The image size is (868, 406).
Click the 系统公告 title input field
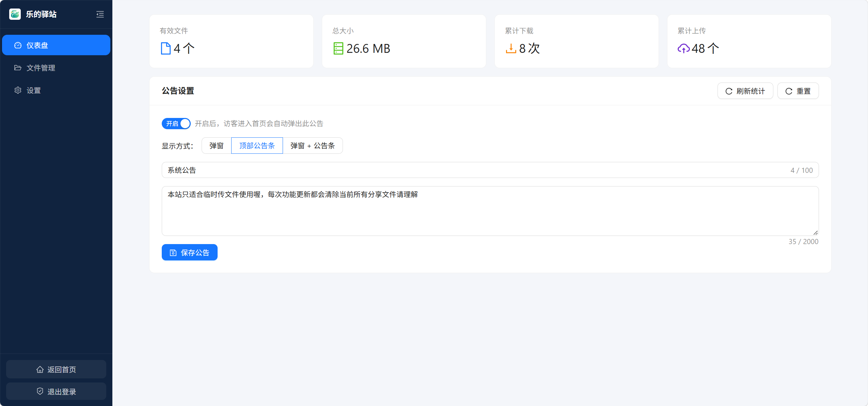click(490, 170)
